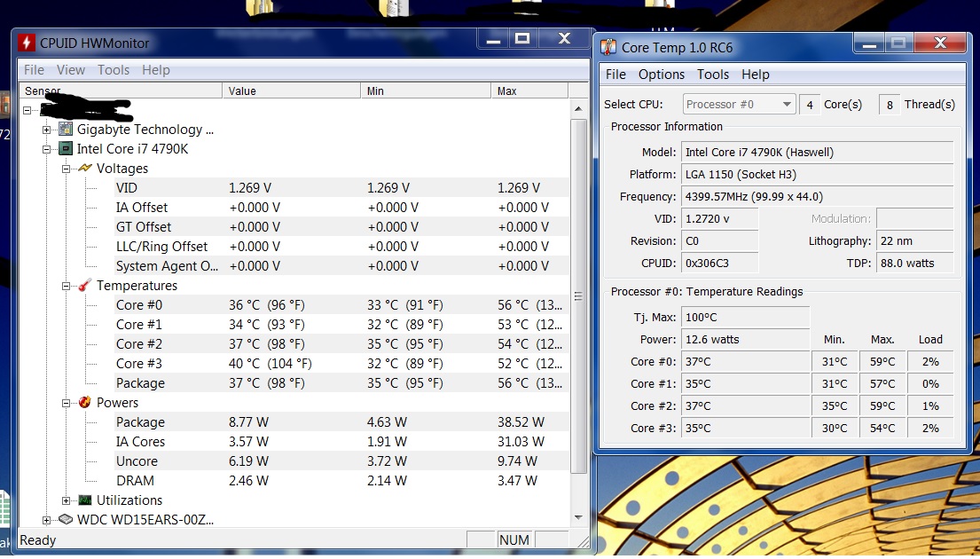Open Core Temp File menu
Viewport: 980px width, 559px height.
click(615, 75)
